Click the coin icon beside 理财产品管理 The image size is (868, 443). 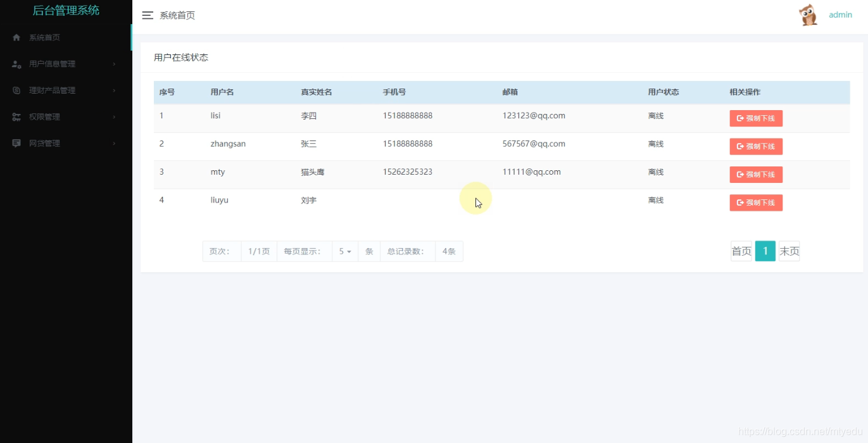[15, 90]
